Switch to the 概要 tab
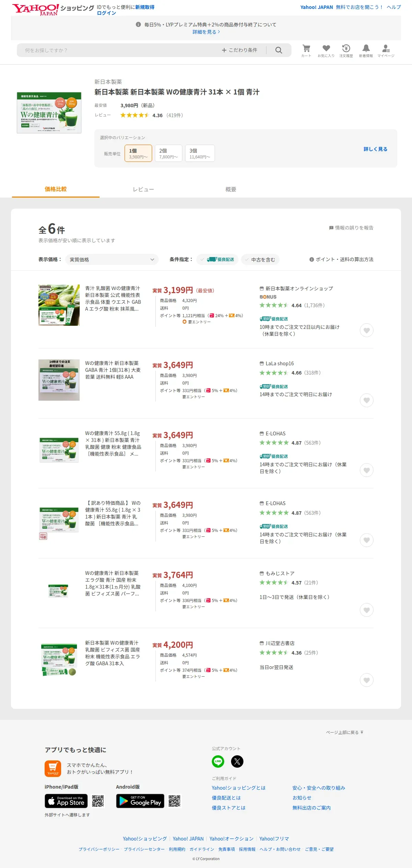Viewport: 412px width, 868px height. 231,189
